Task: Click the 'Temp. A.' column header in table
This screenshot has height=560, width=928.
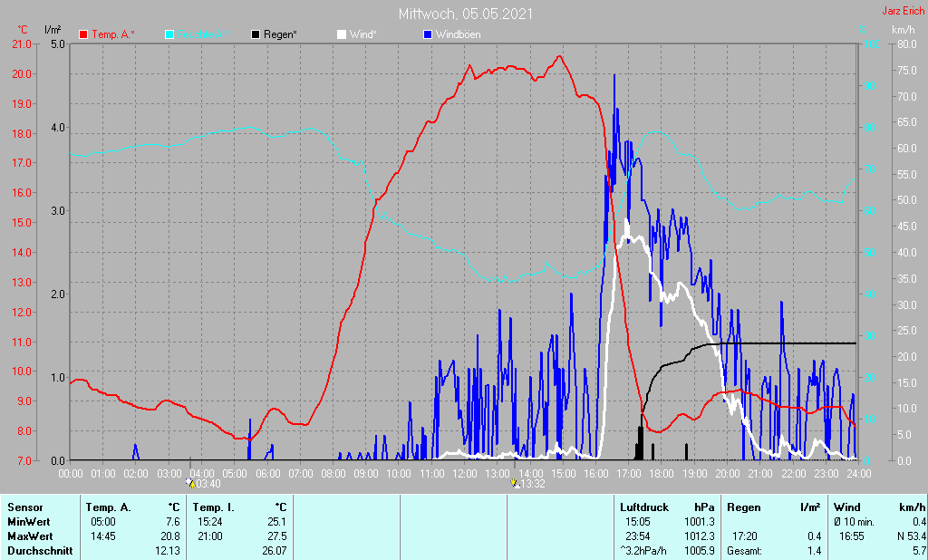Action: [x=108, y=507]
